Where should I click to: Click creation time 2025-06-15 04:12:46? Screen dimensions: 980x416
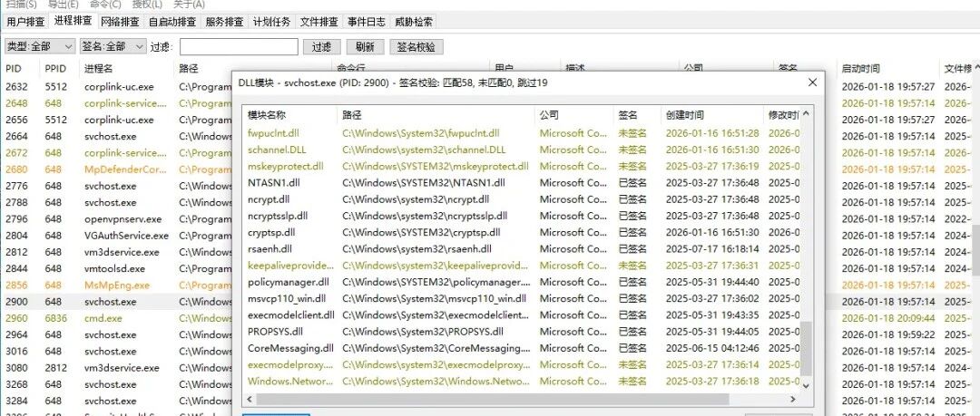[x=712, y=349]
